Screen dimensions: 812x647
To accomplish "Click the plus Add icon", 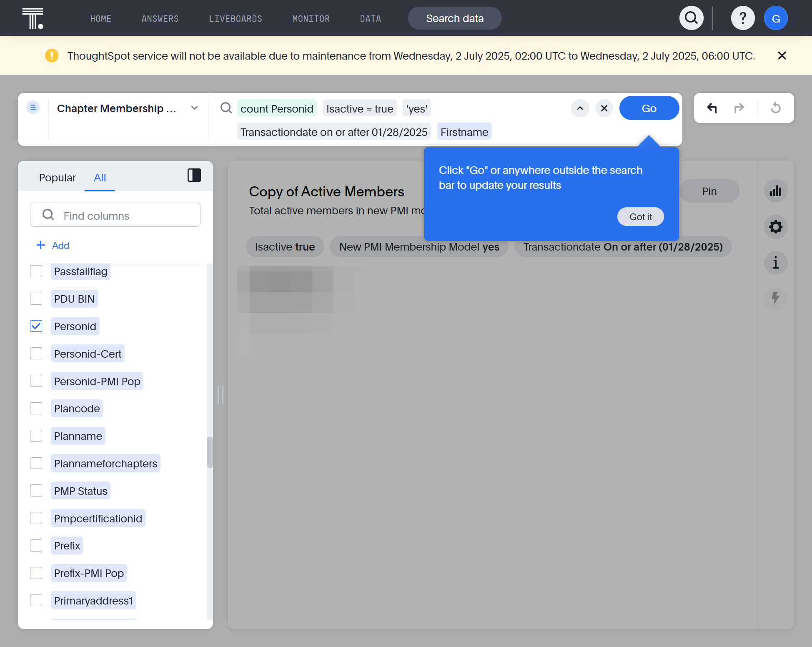I will 40,245.
